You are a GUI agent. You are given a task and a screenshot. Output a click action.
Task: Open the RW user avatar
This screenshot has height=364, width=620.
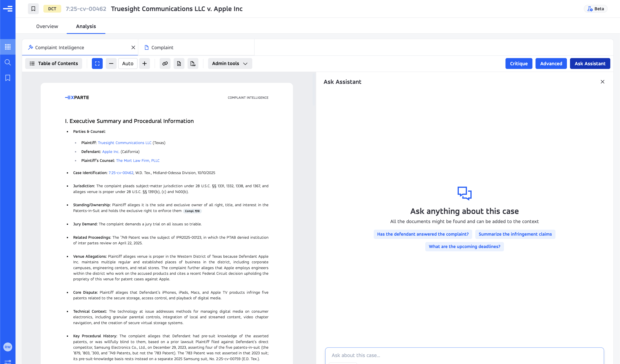point(8,347)
